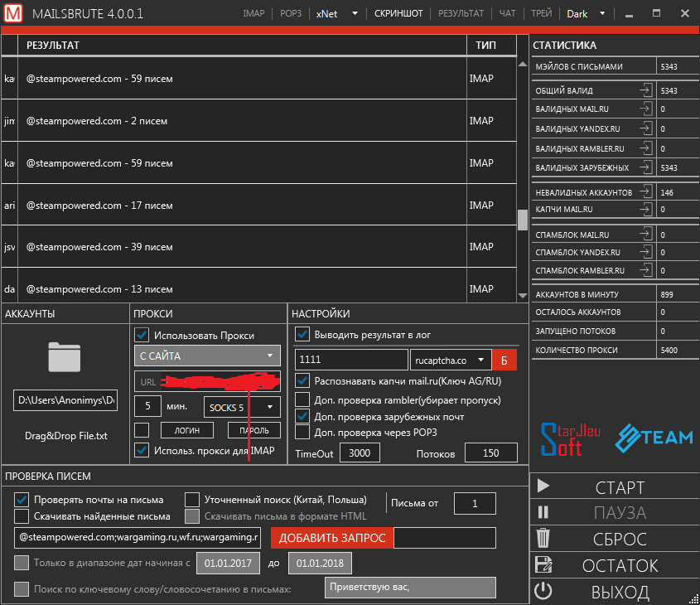Click the MAILSBRUTE logo icon
This screenshot has width=700, height=605.
(x=12, y=13)
